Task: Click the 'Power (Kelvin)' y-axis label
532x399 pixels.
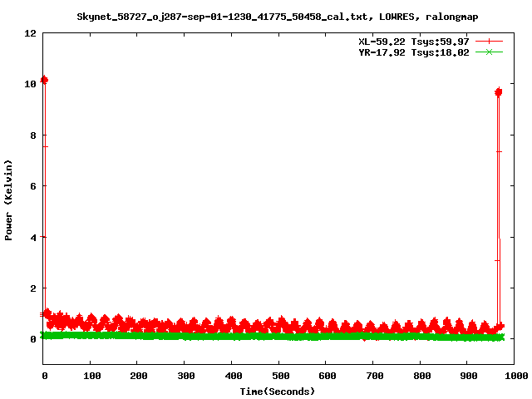Action: 8,200
